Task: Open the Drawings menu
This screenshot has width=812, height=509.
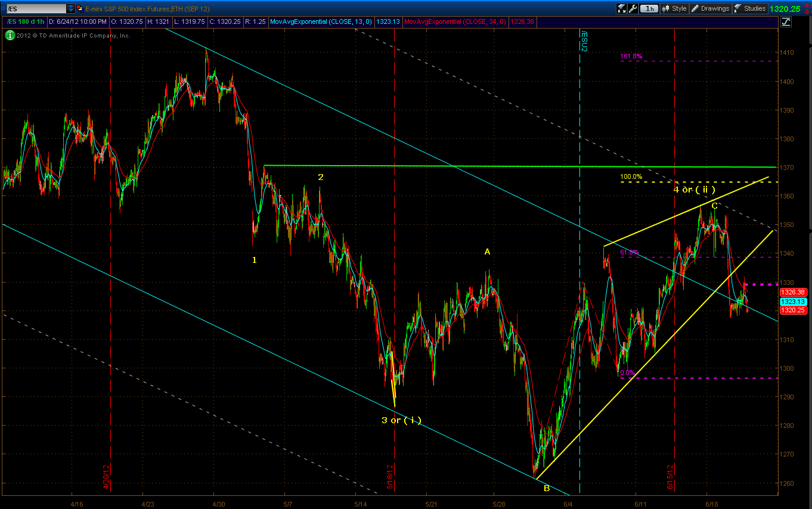Action: pyautogui.click(x=710, y=8)
